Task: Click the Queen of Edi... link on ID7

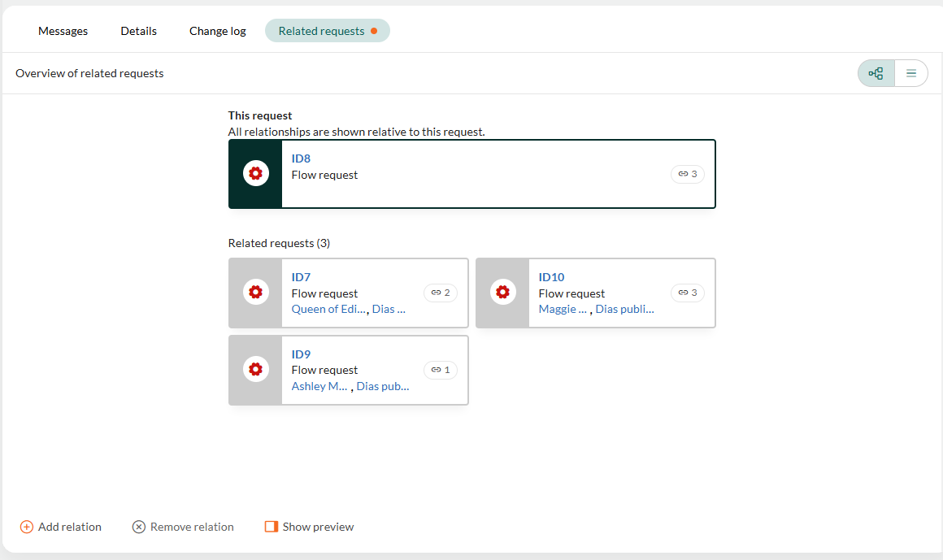Action: coord(328,309)
